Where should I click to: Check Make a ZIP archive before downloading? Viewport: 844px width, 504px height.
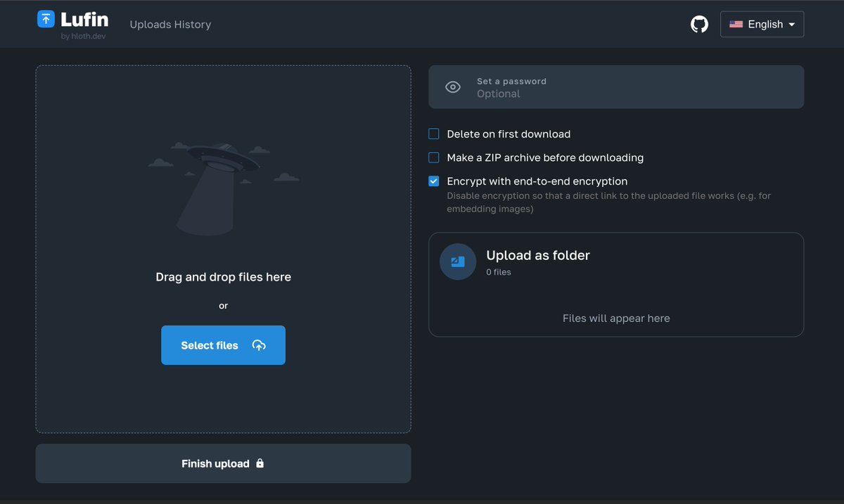pos(434,157)
